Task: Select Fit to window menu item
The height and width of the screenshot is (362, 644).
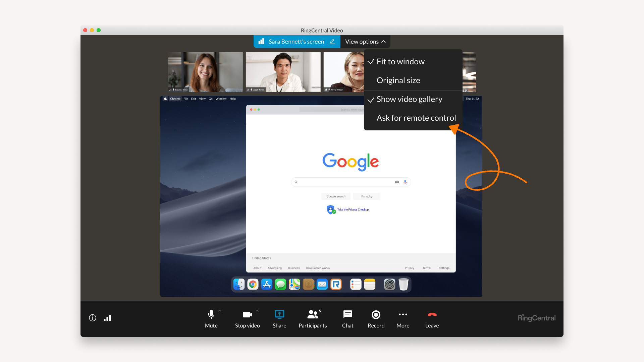Action: pyautogui.click(x=400, y=61)
